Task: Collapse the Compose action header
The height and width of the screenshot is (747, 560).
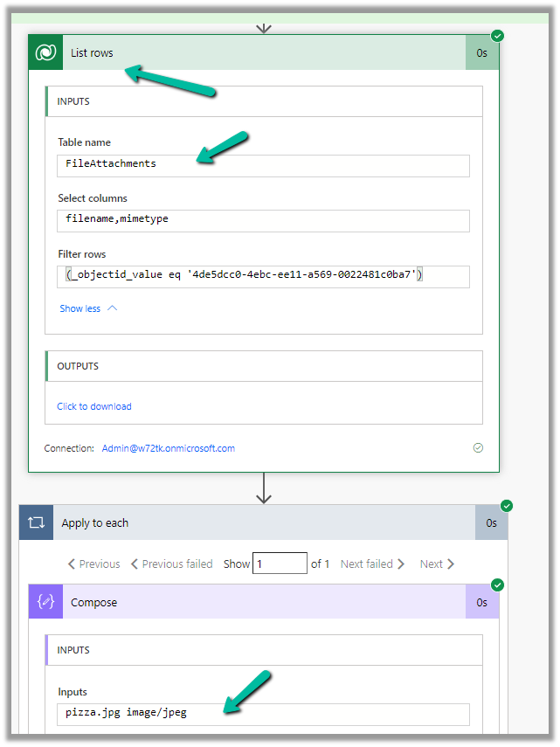Action: (x=262, y=602)
